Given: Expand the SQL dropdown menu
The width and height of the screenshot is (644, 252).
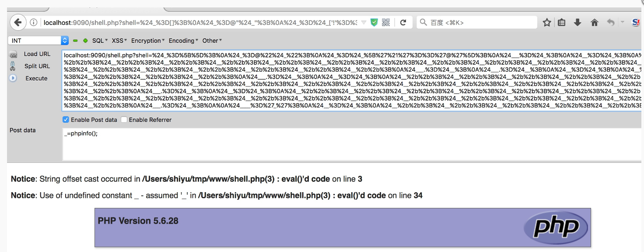Looking at the screenshot, I should point(100,41).
